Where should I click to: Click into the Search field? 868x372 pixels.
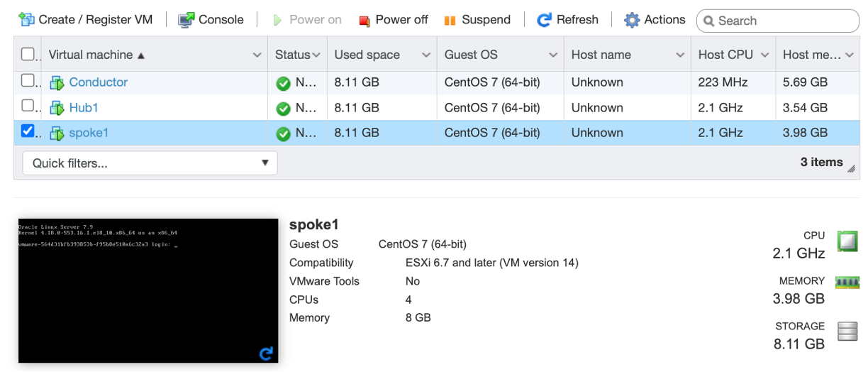778,21
